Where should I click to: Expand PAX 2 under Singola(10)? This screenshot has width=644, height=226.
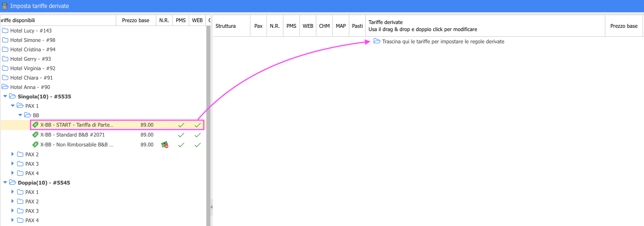point(13,154)
